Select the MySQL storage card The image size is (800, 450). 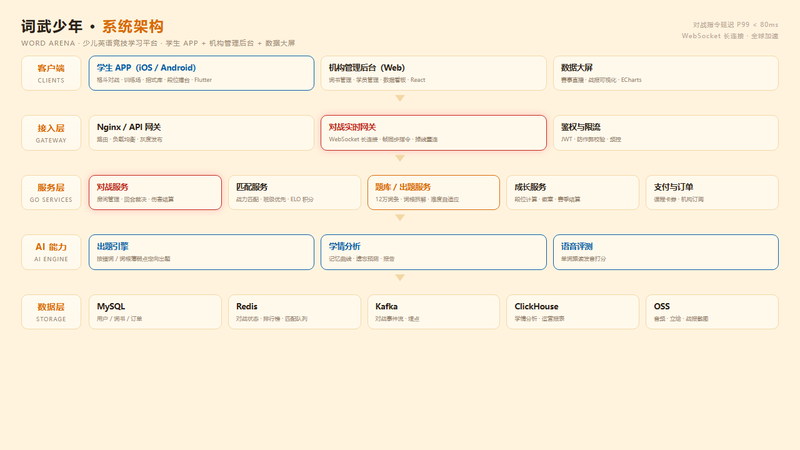click(x=155, y=312)
